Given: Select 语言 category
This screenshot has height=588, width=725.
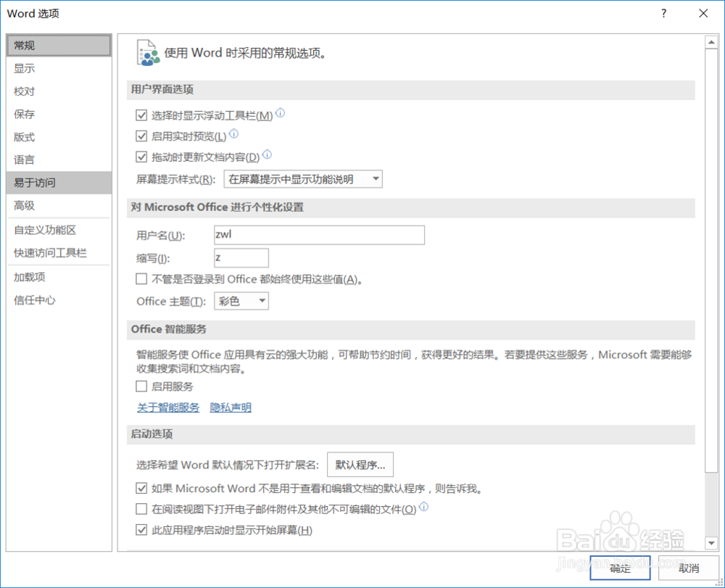Looking at the screenshot, I should point(59,160).
